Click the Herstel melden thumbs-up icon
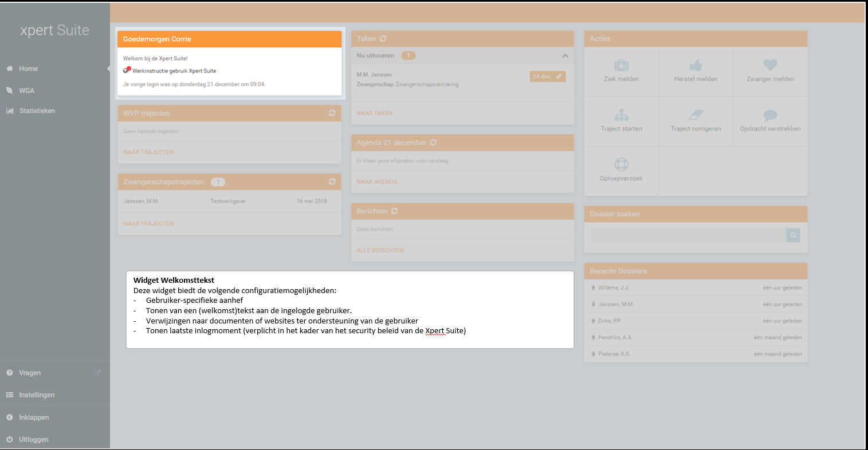868x450 pixels. (x=696, y=65)
